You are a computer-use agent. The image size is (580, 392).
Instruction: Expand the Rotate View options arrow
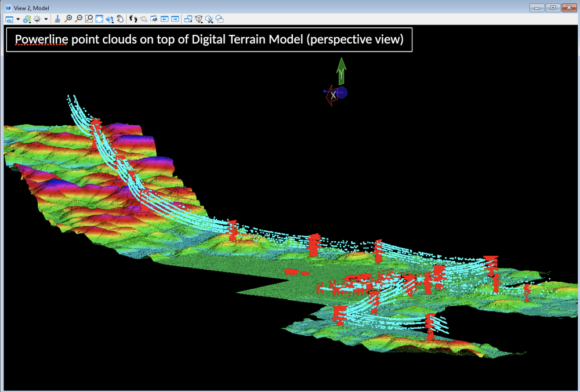pos(113,22)
